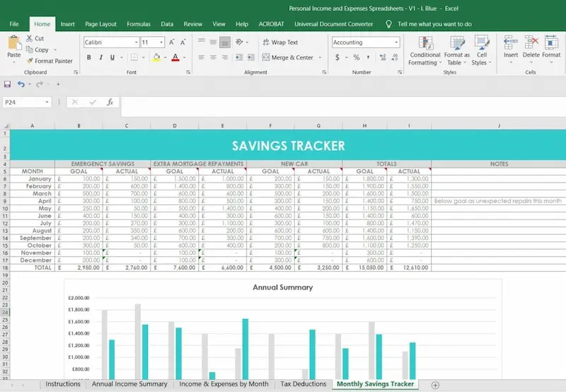Viewport: 566px width, 392px height.
Task: Center text horizontally
Action: point(213,57)
